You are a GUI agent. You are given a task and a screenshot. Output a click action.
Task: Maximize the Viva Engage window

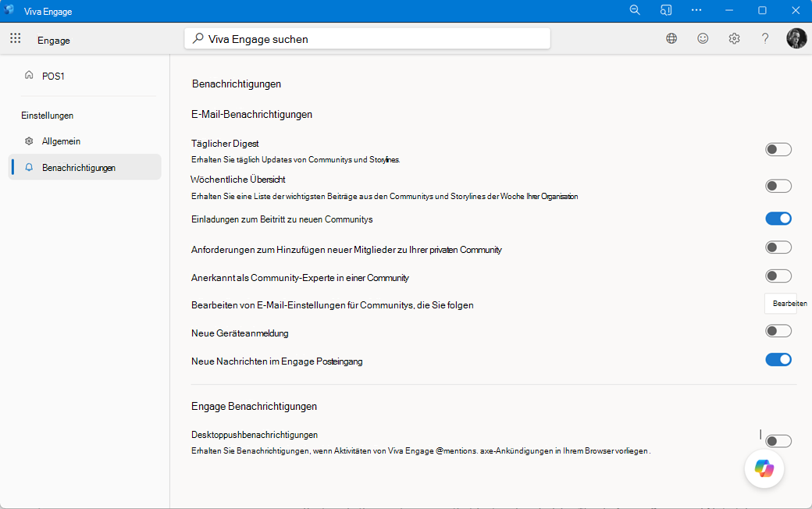[x=762, y=10]
